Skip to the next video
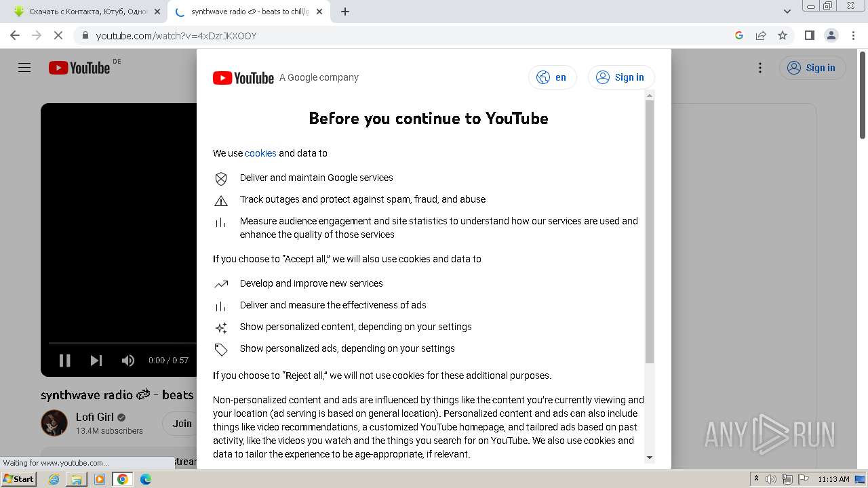This screenshot has height=488, width=868. pos(96,361)
